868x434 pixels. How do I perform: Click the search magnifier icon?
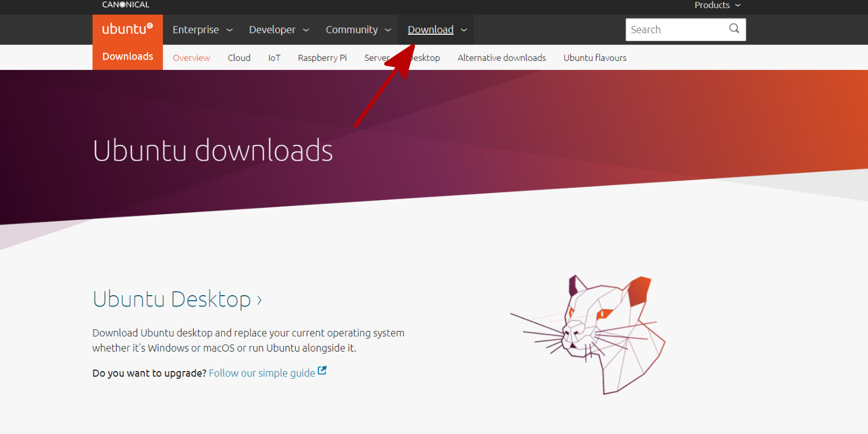[x=734, y=29]
